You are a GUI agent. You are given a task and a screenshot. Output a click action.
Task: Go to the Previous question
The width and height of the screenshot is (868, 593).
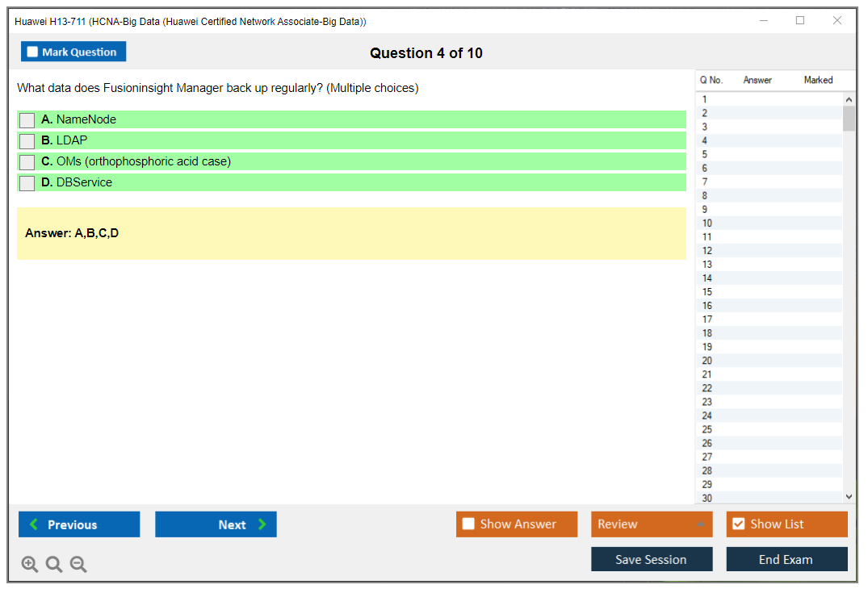79,524
